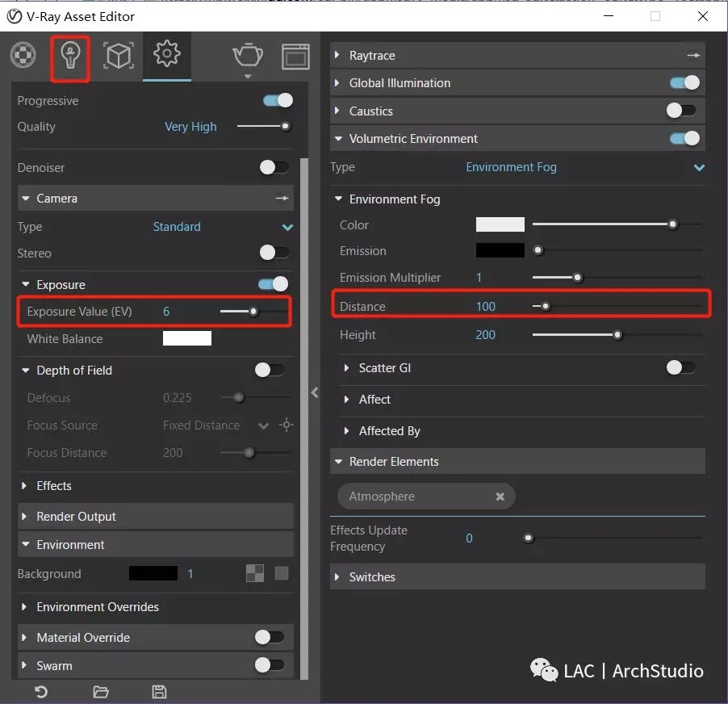The width and height of the screenshot is (728, 704).
Task: Open the Geometry tab cube icon
Action: 119,56
